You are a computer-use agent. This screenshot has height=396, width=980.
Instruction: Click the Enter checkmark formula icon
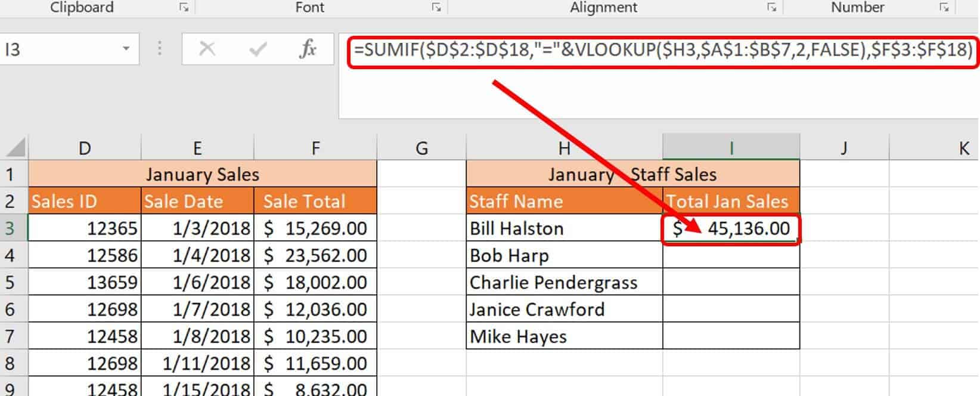pyautogui.click(x=258, y=49)
